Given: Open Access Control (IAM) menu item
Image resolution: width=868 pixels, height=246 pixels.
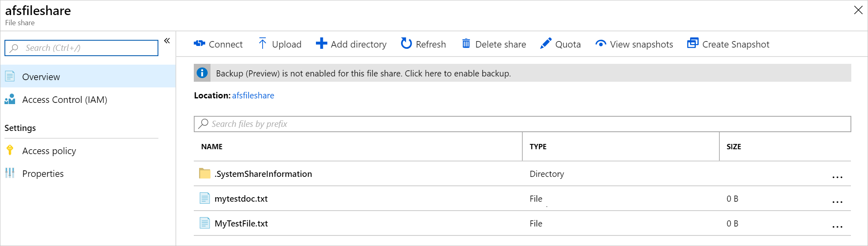Looking at the screenshot, I should [64, 100].
